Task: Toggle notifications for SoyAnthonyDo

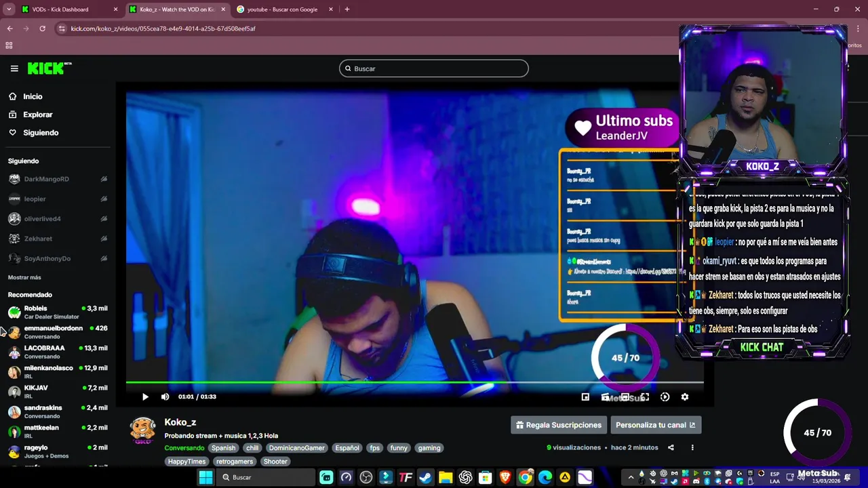Action: (104, 258)
